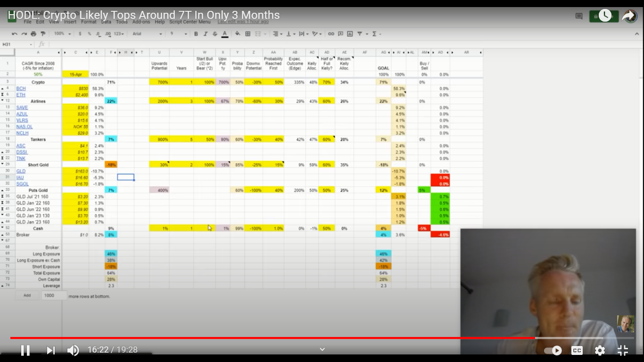Open the AZUL ticker link

pyautogui.click(x=22, y=114)
